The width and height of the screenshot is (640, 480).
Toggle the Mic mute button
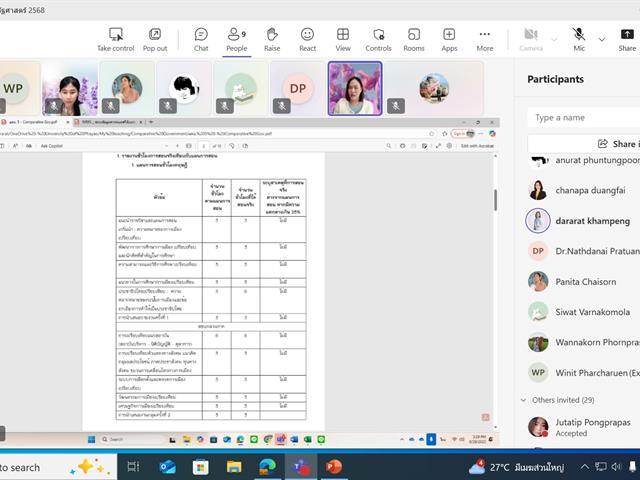coord(579,39)
